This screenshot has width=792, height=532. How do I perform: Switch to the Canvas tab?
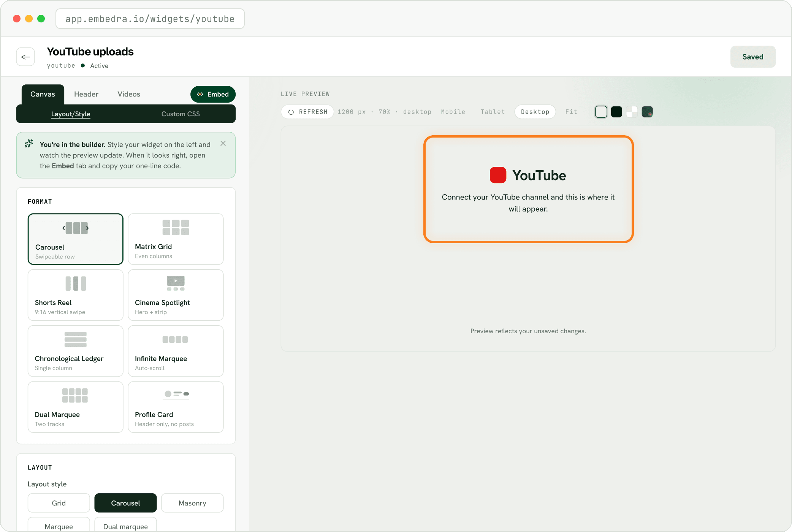[x=43, y=94]
